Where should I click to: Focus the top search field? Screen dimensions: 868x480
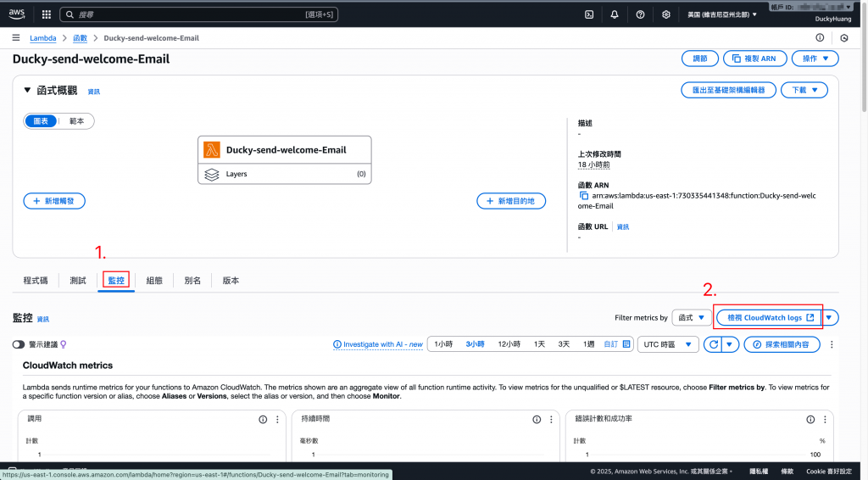(x=198, y=14)
